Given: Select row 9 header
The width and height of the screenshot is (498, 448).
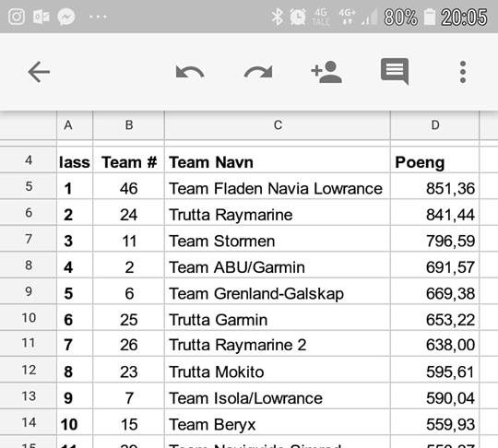Looking at the screenshot, I should click(x=29, y=291).
